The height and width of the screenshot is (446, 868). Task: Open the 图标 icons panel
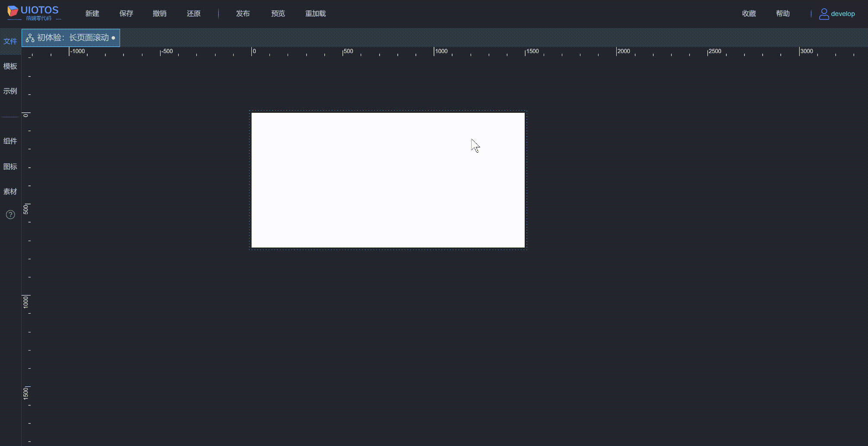click(x=10, y=166)
